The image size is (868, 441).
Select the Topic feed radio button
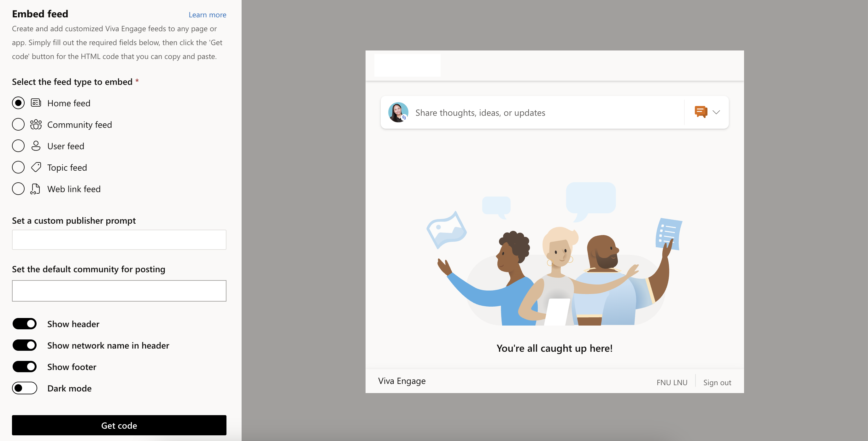[x=18, y=167]
